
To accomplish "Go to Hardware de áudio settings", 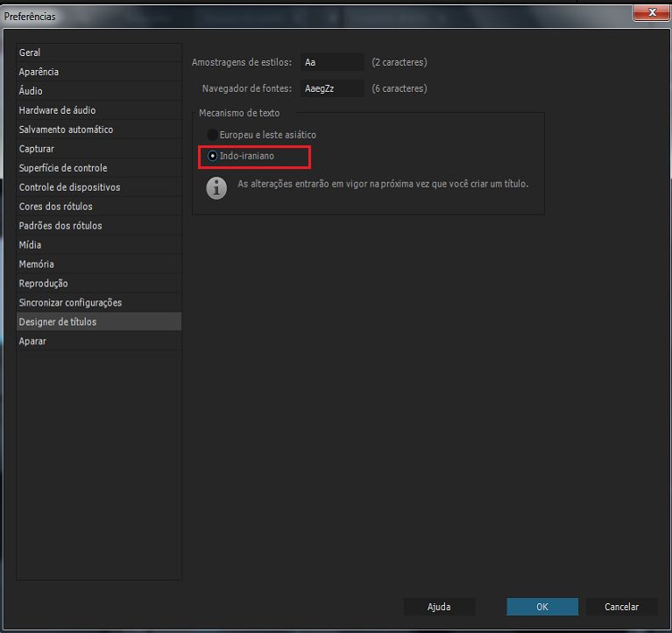I will [x=99, y=110].
